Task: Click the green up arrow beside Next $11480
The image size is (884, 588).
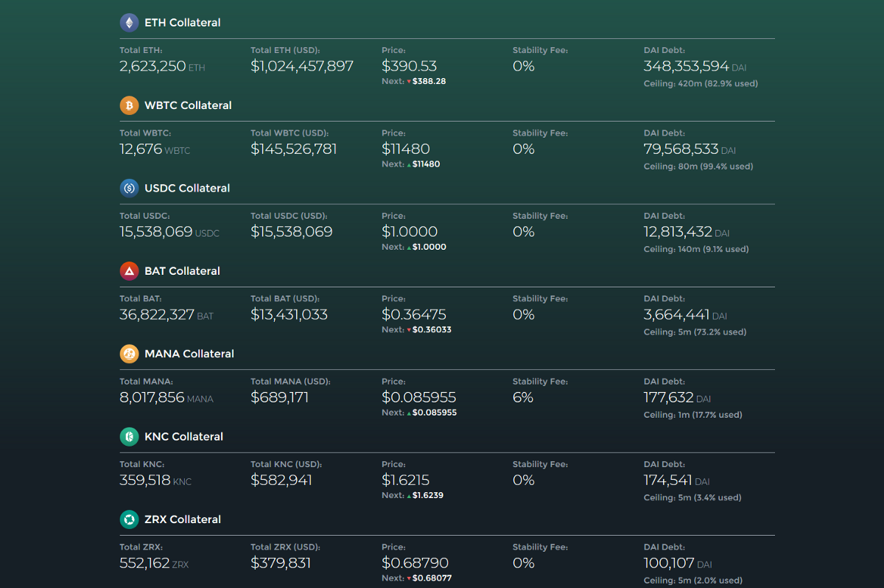Action: pos(409,164)
